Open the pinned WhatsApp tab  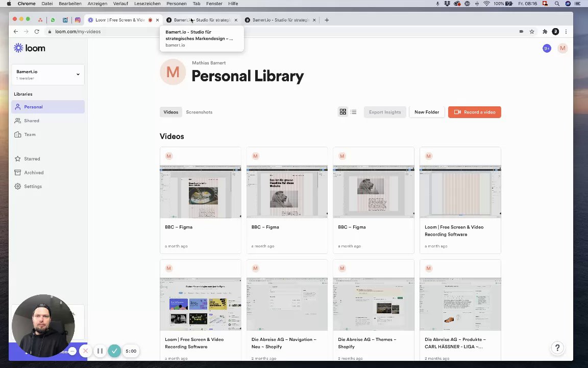pos(53,20)
